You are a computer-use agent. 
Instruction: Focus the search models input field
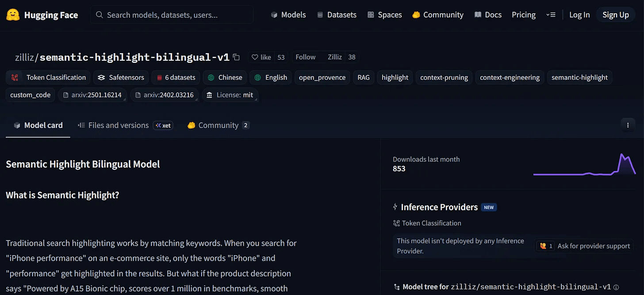point(172,15)
